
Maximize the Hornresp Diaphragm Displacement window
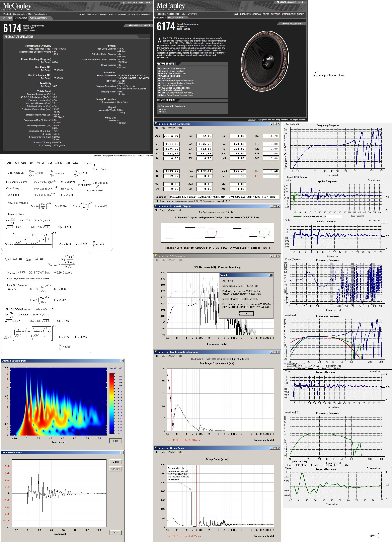(x=275, y=352)
